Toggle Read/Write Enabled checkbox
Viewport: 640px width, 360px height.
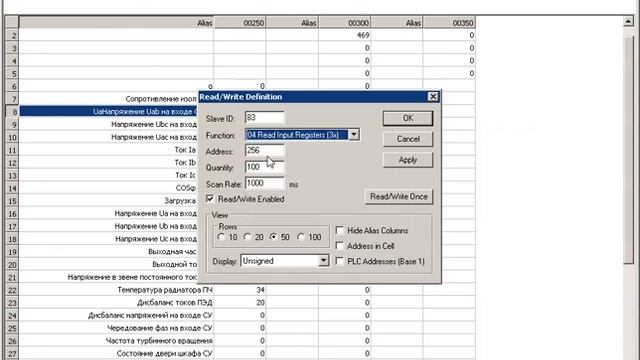[210, 199]
